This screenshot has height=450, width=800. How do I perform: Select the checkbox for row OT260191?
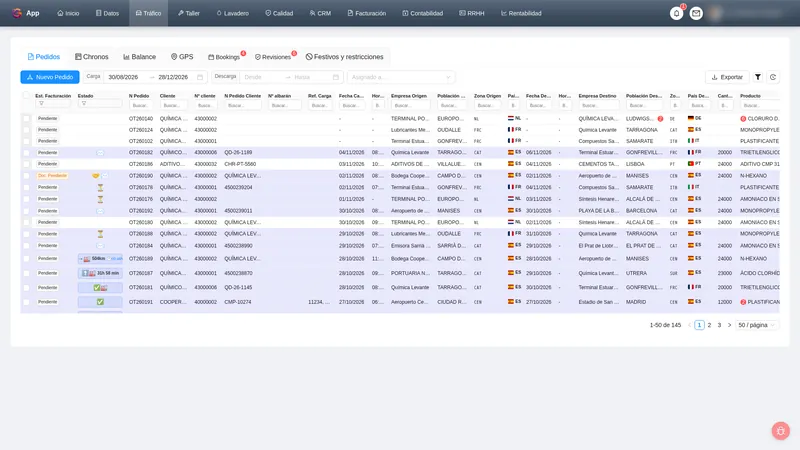click(26, 302)
